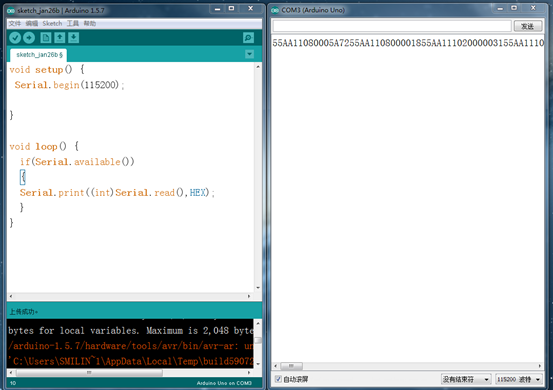Click the void setup() line in the editor

(47, 69)
